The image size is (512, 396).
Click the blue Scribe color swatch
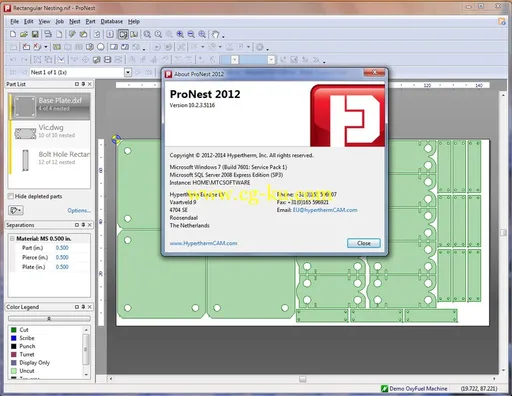14,338
